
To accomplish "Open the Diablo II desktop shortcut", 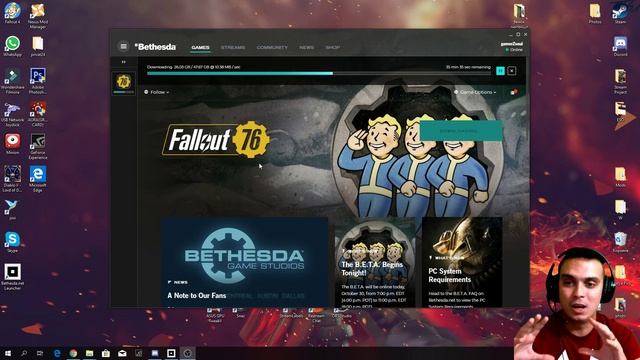I will click(13, 179).
